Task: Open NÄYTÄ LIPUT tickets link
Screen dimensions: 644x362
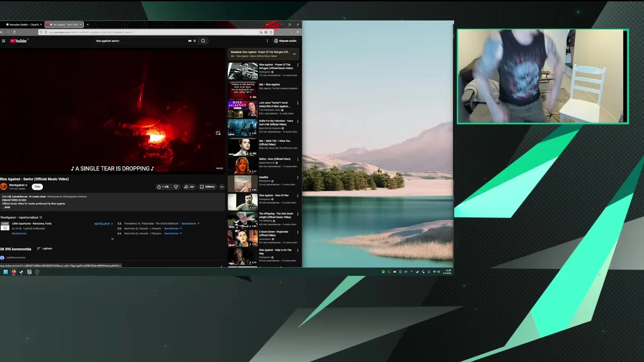Action: (x=103, y=224)
